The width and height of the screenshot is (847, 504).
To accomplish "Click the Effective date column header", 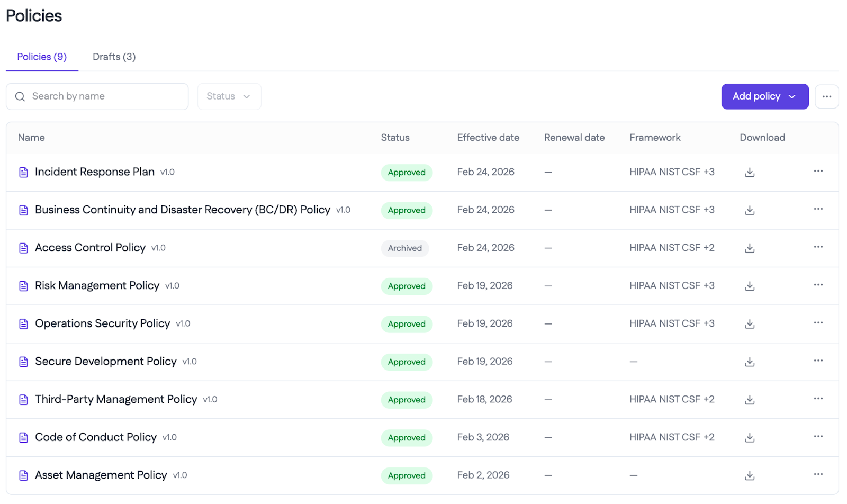I will (488, 138).
